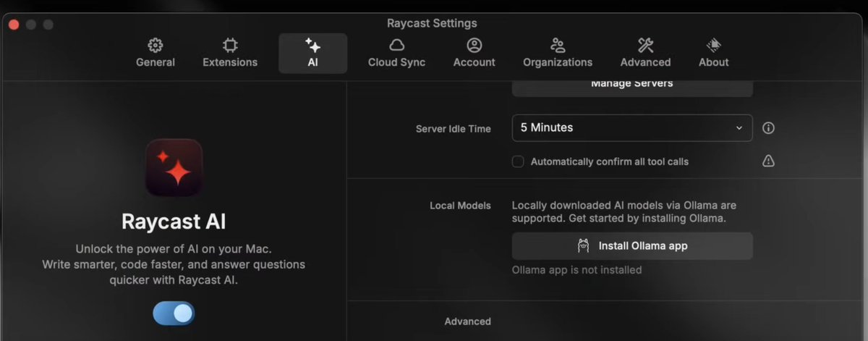Image resolution: width=868 pixels, height=341 pixels.
Task: Open the Organizations tab
Action: click(x=558, y=54)
